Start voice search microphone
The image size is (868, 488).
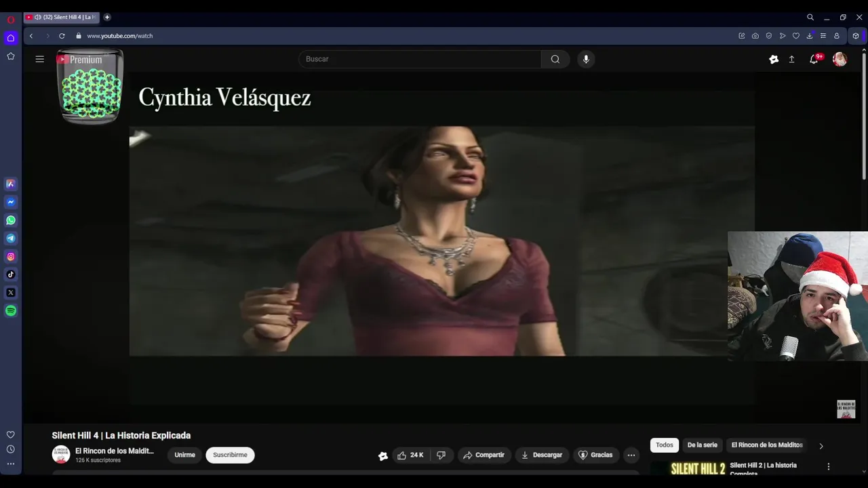click(586, 59)
